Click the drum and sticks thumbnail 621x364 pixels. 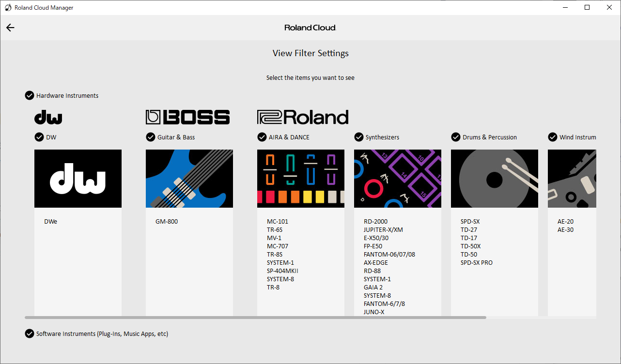(495, 179)
